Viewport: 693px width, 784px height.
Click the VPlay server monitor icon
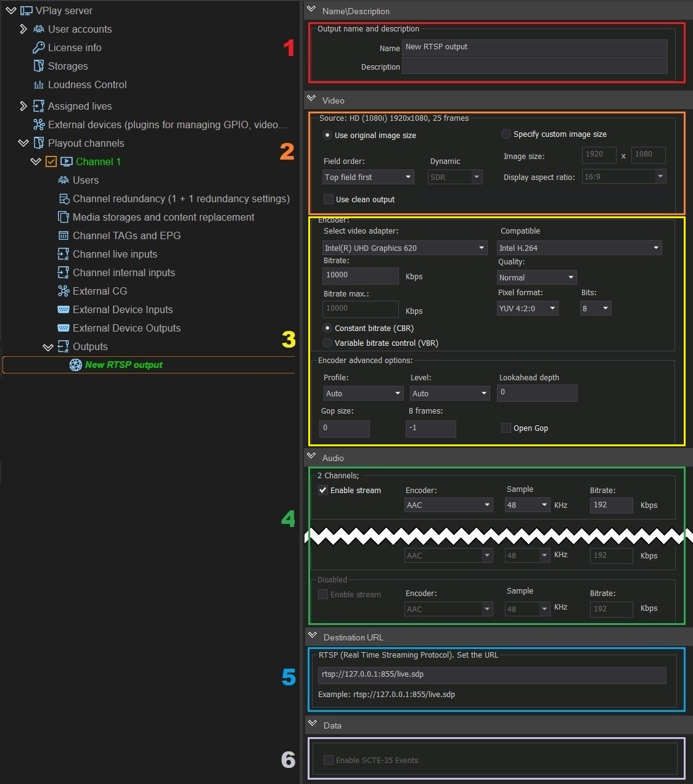point(26,10)
